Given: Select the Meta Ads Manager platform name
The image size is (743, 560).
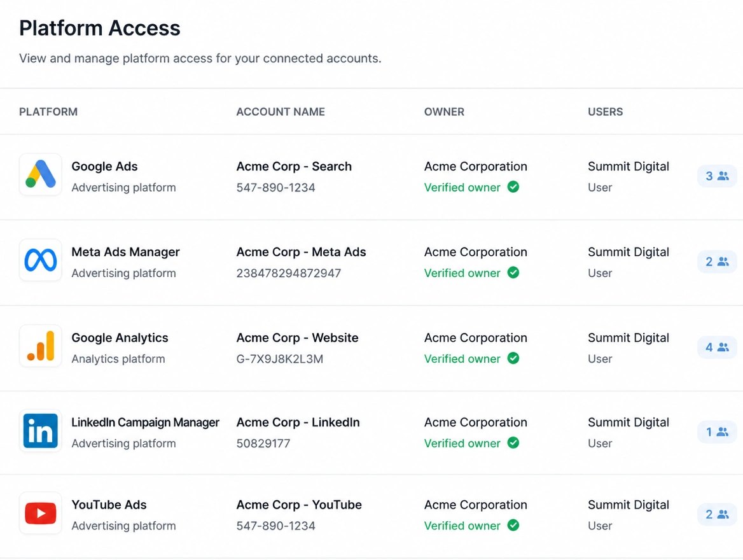Looking at the screenshot, I should tap(125, 252).
